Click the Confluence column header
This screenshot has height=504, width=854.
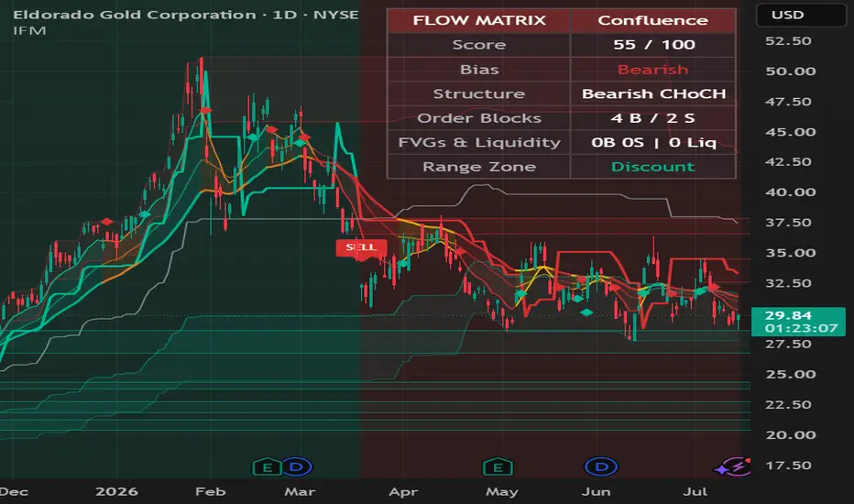coord(652,21)
